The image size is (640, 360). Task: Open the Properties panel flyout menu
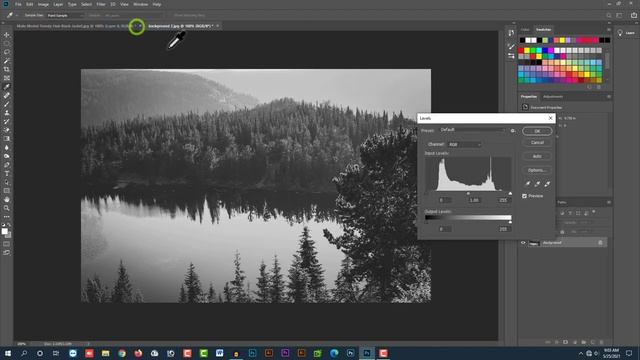[x=609, y=97]
